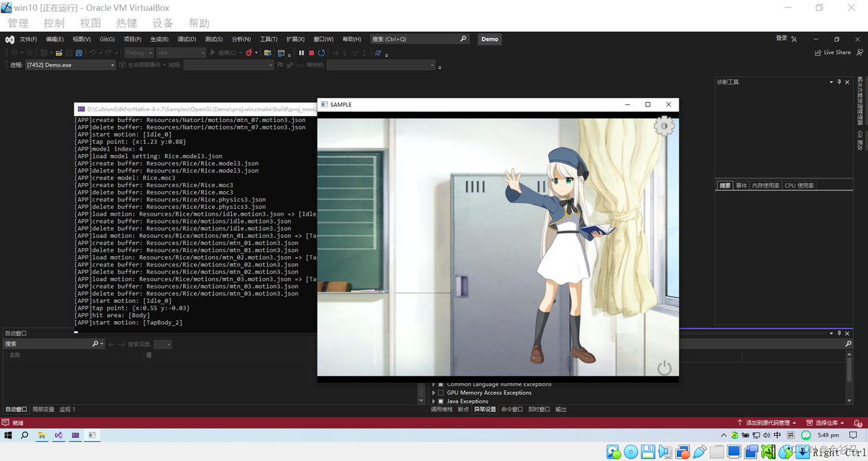Toggle Java Exceptions checkbox

pos(441,401)
